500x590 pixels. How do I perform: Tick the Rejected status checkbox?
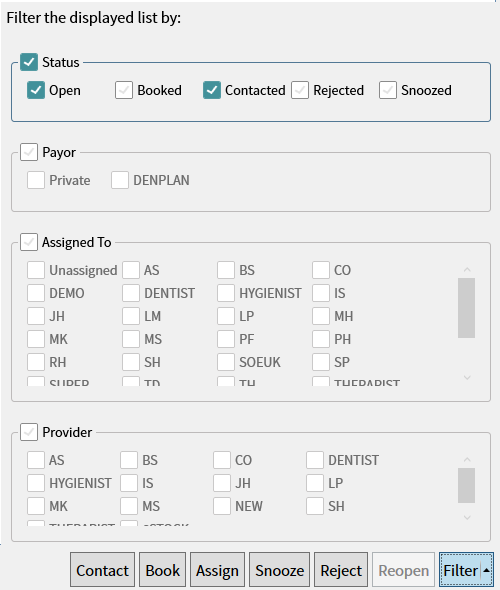(300, 90)
